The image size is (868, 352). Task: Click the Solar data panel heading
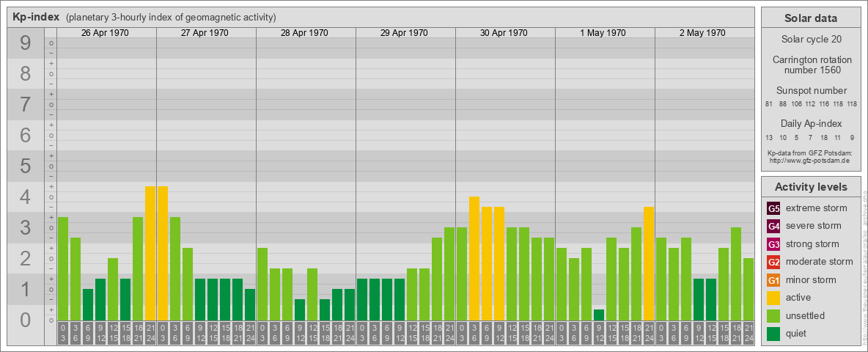tap(810, 18)
